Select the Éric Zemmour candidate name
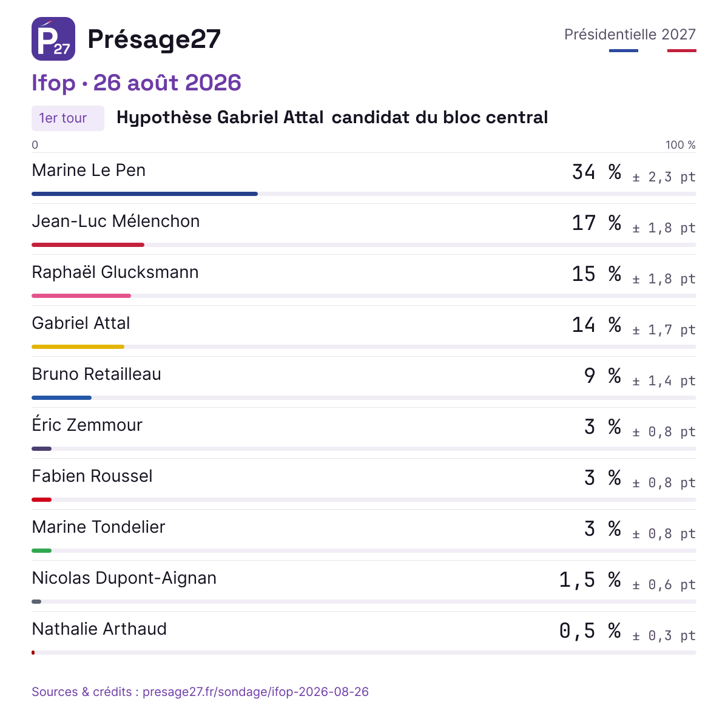 87,425
